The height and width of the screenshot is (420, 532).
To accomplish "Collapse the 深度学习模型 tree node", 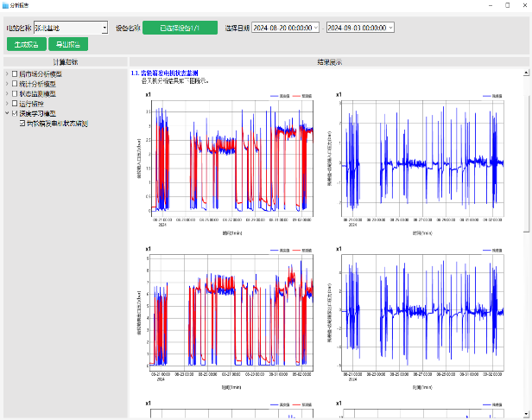I will tap(7, 113).
